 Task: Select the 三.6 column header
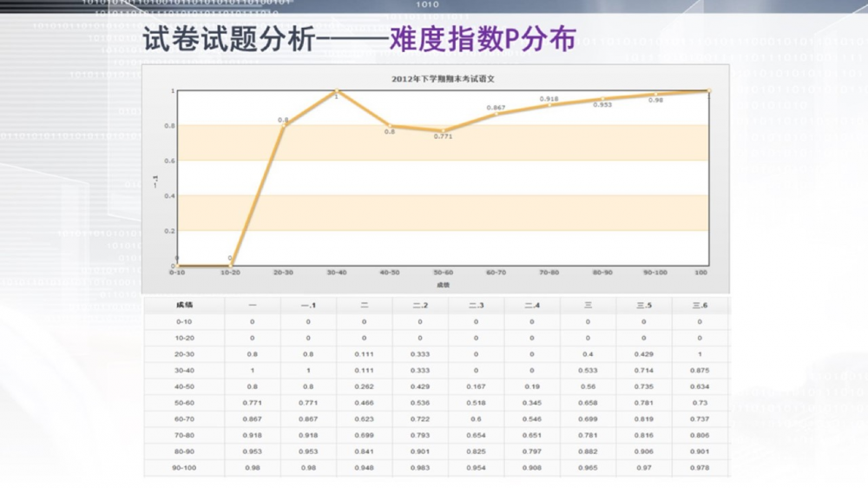coord(700,306)
